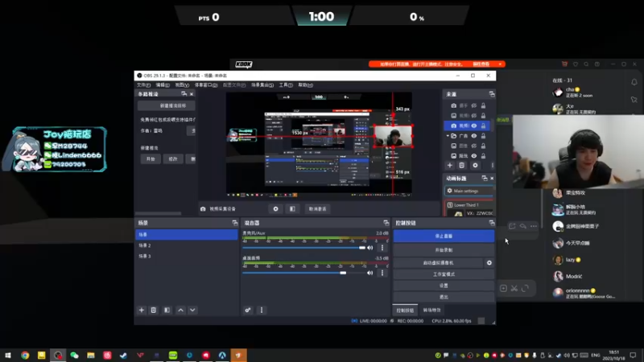Open scene filters icon in Scenes panel footer
Screen dimensions: 644x362
pyautogui.click(x=167, y=311)
